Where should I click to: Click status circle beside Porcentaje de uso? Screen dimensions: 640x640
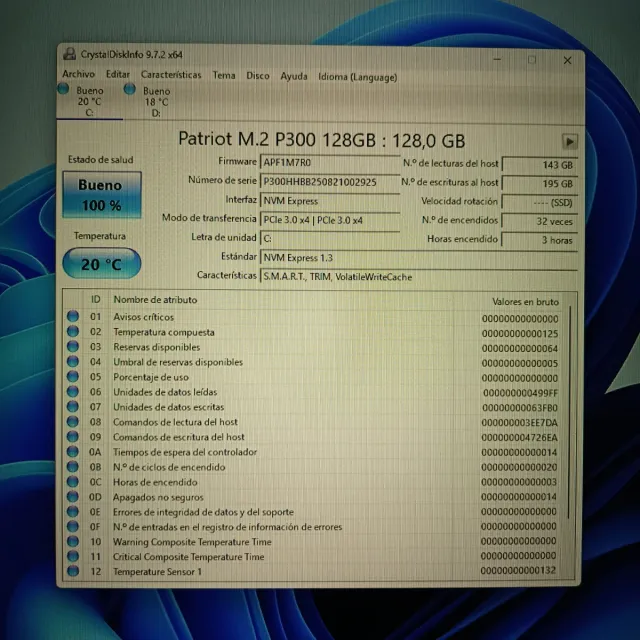(x=73, y=377)
